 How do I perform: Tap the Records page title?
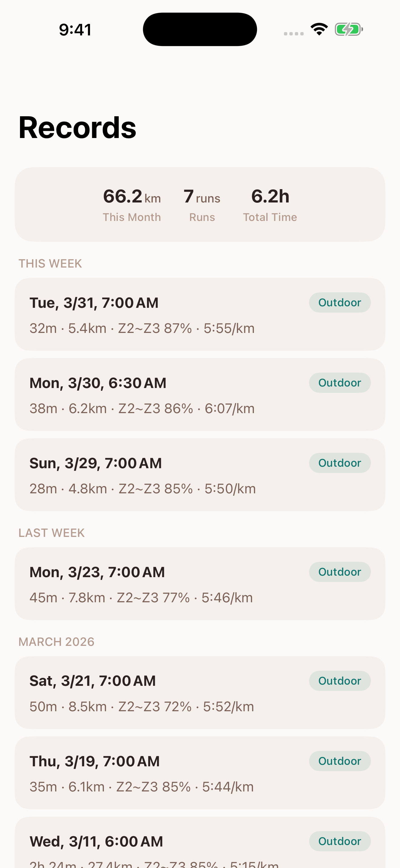[x=78, y=127]
